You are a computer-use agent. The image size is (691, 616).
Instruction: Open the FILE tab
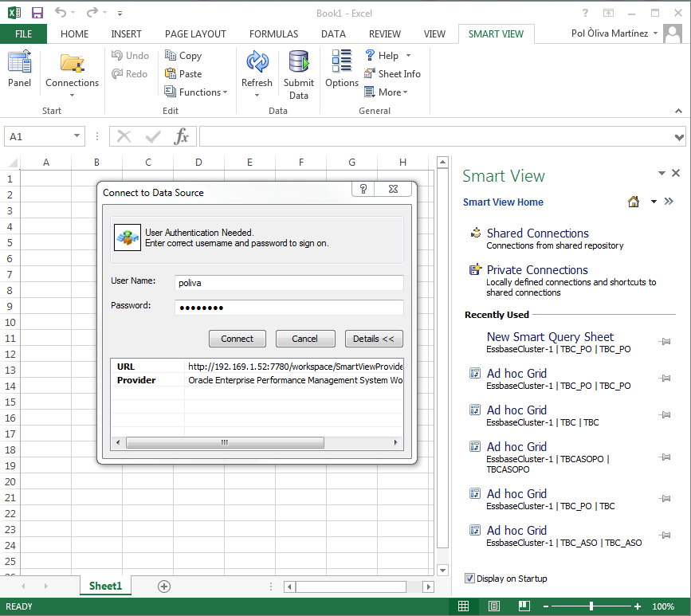pyautogui.click(x=23, y=34)
